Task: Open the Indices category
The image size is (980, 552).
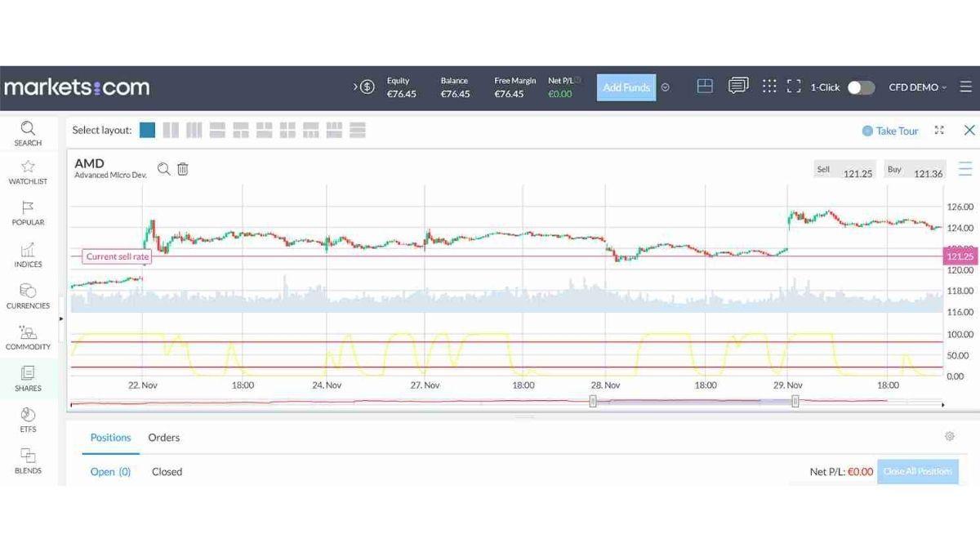Action: pyautogui.click(x=28, y=255)
